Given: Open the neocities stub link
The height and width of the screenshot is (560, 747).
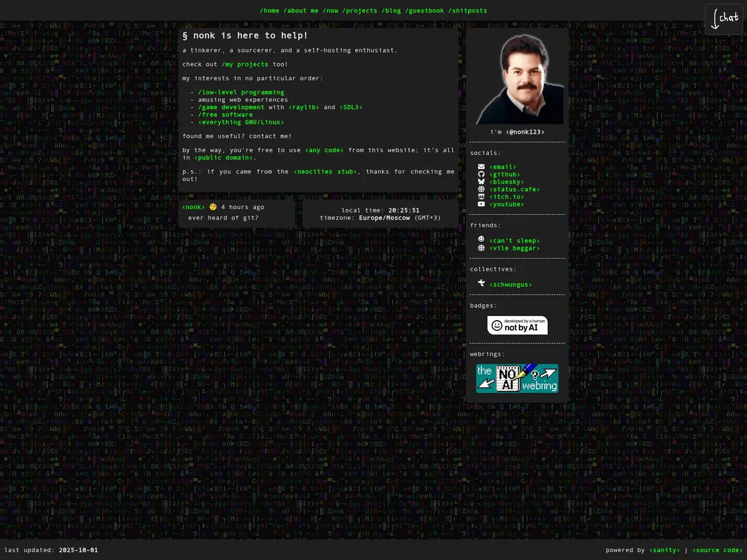Looking at the screenshot, I should (325, 171).
